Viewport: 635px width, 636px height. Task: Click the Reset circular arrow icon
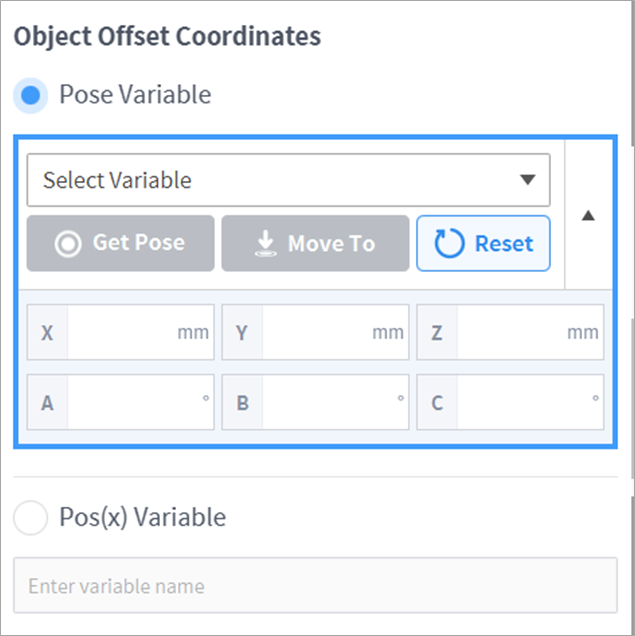click(450, 244)
